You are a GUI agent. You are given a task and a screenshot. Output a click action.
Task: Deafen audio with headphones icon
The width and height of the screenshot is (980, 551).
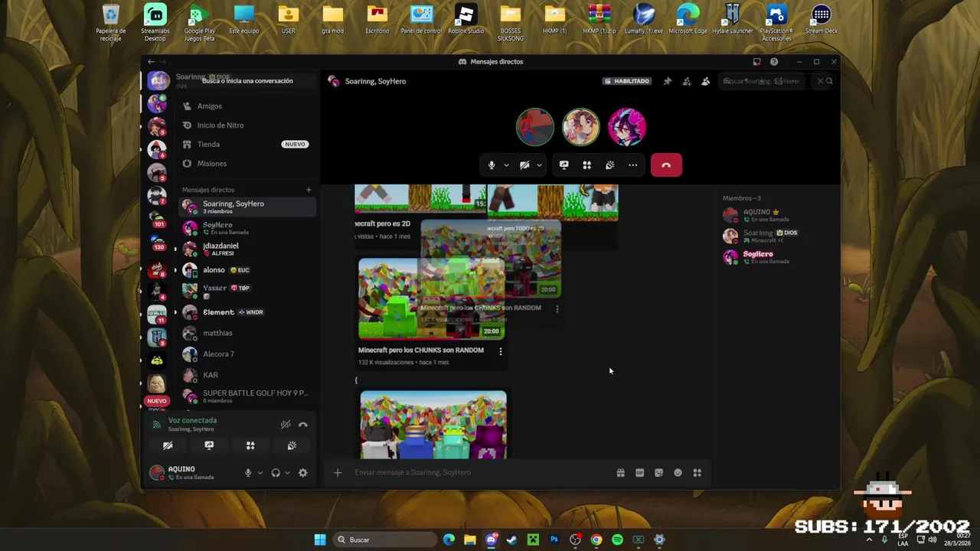click(276, 473)
